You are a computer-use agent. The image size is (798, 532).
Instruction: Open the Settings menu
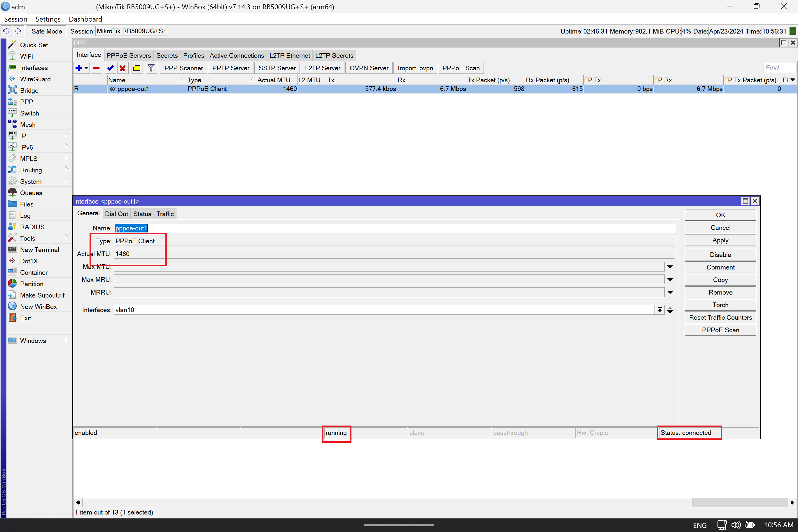48,19
